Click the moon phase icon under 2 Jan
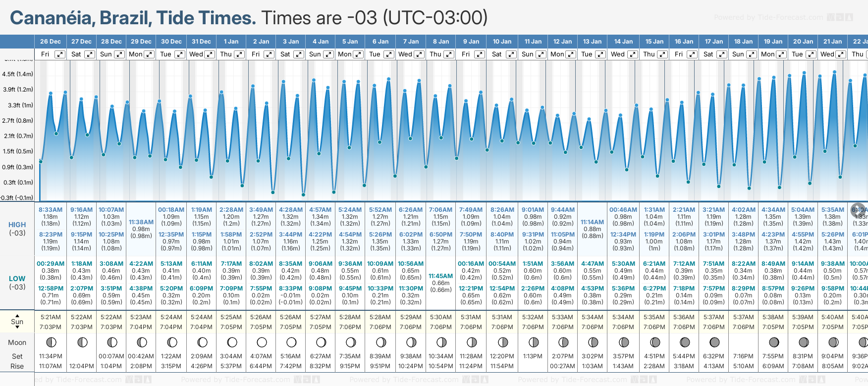868x386 pixels. point(262,342)
